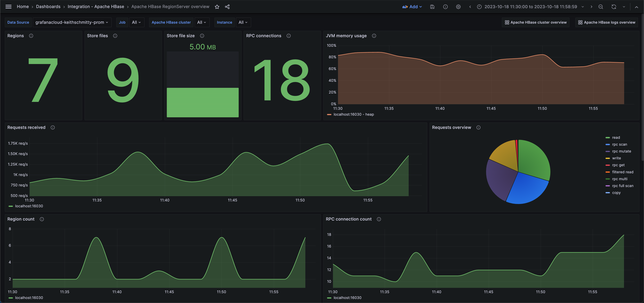Save the dashboard
Viewport: 644px width, 303px height.
[432, 7]
